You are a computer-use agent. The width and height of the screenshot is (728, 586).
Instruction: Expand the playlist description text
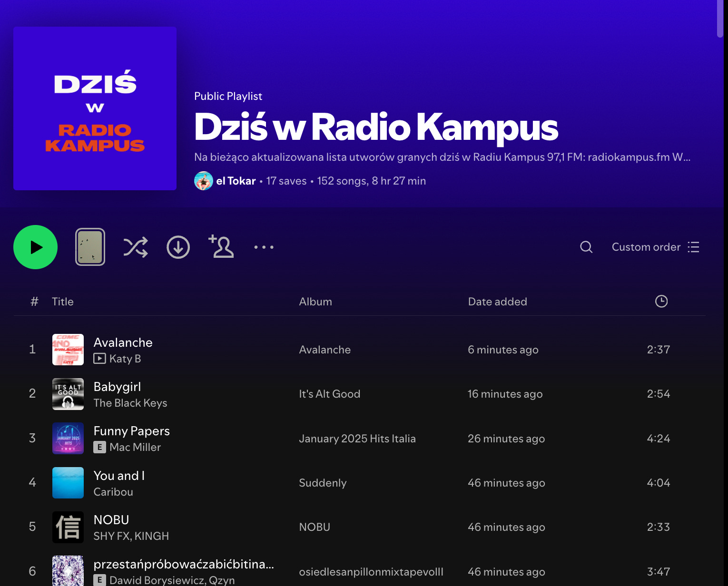[442, 157]
